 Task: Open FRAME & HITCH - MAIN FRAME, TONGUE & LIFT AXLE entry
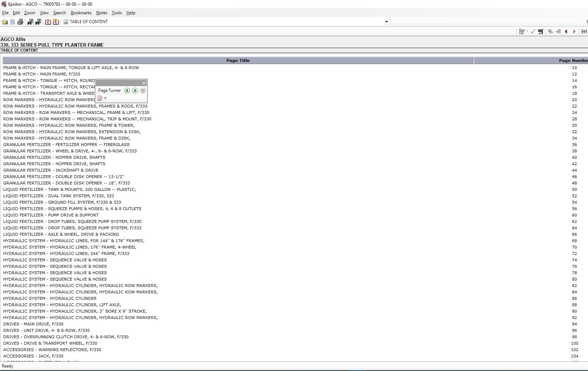[x=71, y=68]
